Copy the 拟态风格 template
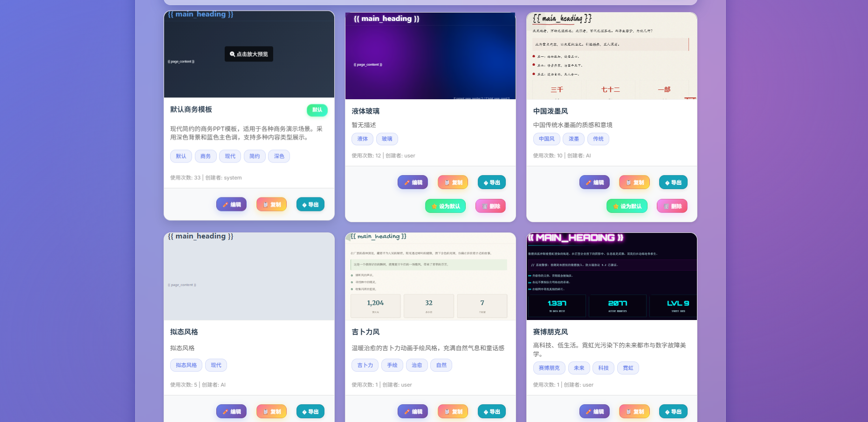This screenshot has width=868, height=422. (271, 411)
